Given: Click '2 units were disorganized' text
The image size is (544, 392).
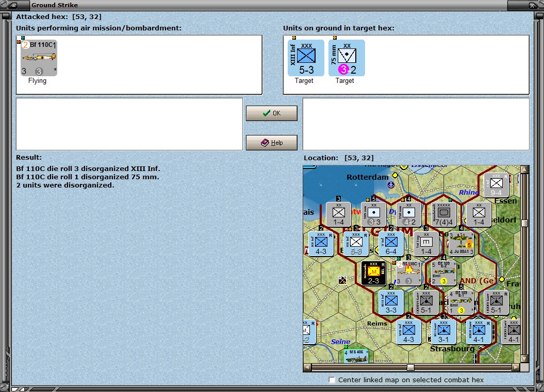Looking at the screenshot, I should (65, 185).
